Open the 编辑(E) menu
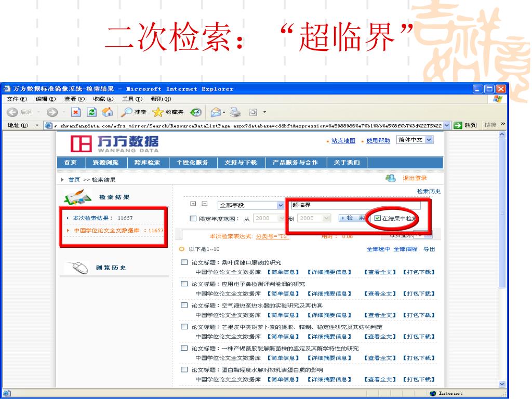This screenshot has height=399, width=532. point(46,99)
